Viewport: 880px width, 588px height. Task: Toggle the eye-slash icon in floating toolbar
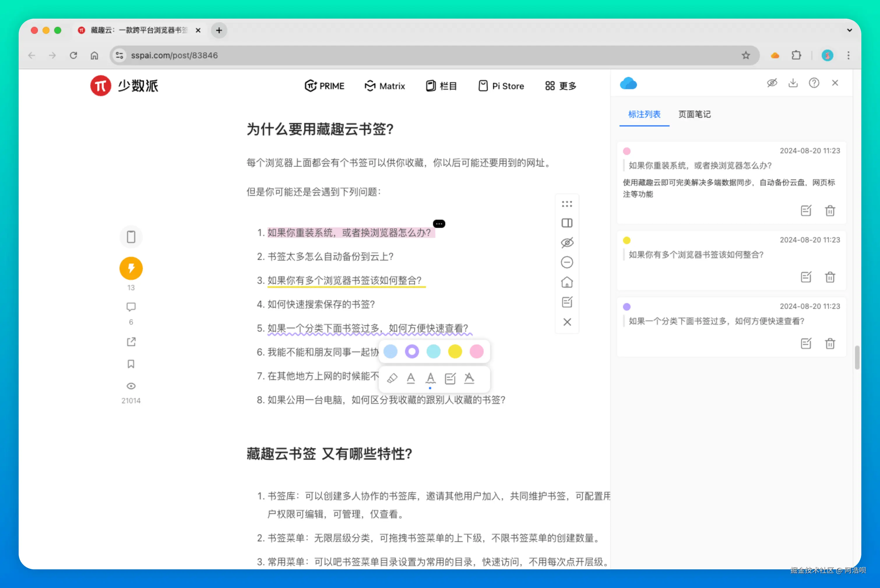(x=567, y=243)
